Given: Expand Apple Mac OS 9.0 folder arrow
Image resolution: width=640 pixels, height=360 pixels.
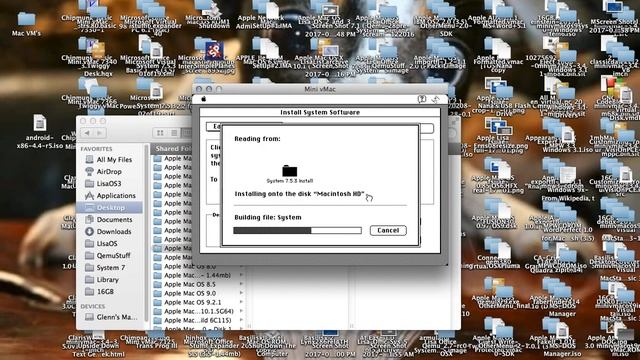Looking at the screenshot, I should coord(241,293).
